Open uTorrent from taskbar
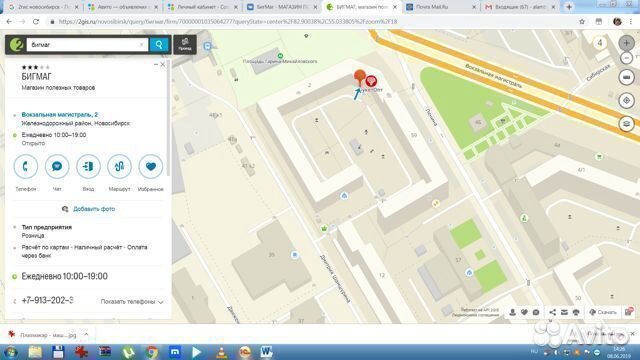640x360 pixels. click(129, 352)
